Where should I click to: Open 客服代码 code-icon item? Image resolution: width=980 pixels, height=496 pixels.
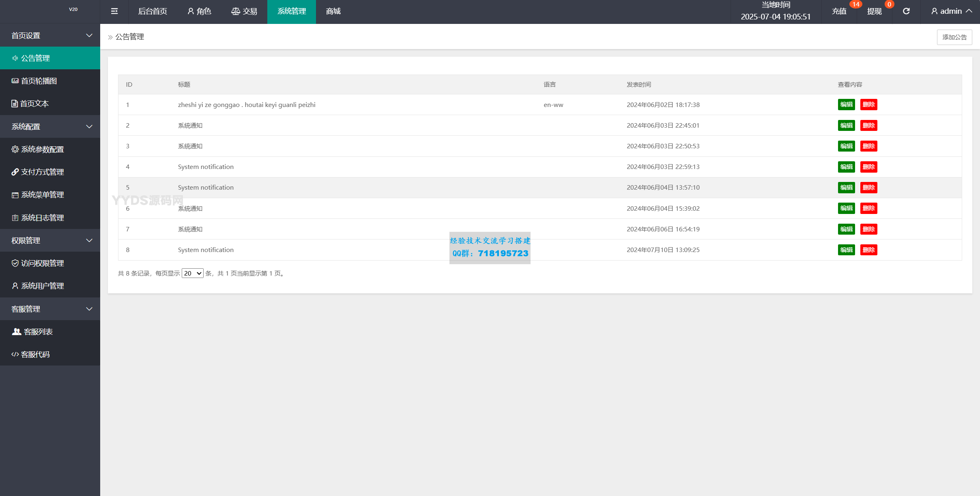35,355
